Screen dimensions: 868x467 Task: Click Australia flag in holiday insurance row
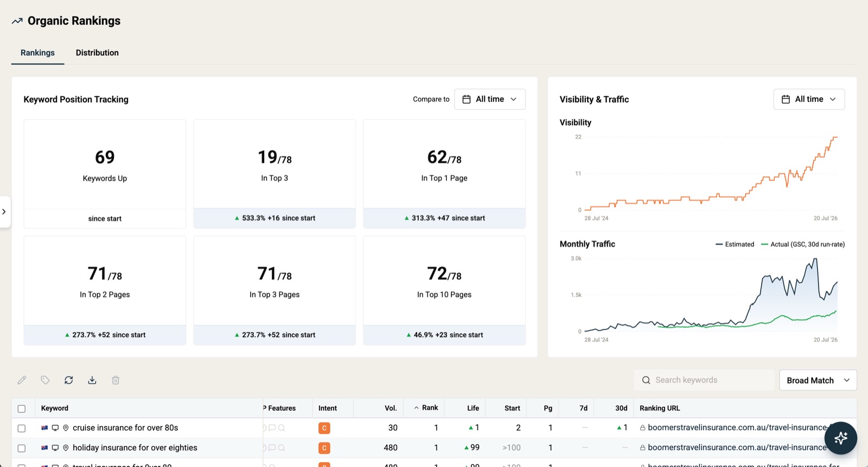click(x=44, y=448)
